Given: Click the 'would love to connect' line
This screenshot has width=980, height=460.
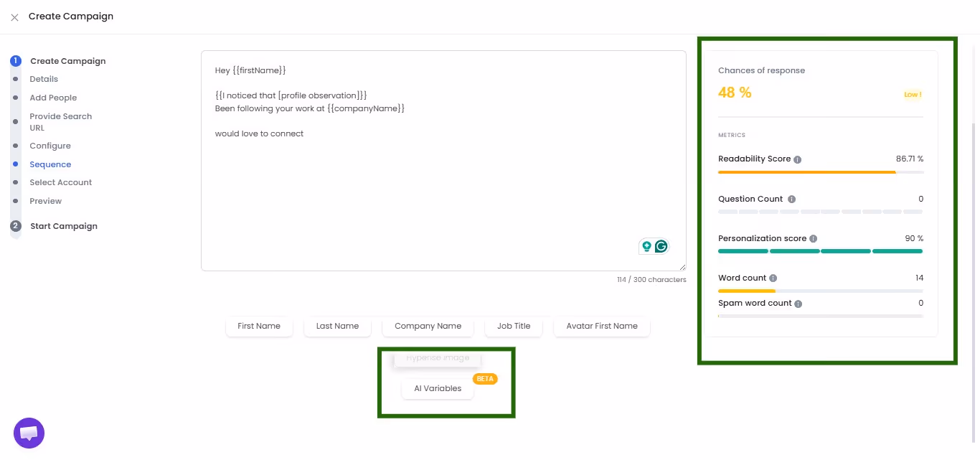Looking at the screenshot, I should (x=259, y=133).
